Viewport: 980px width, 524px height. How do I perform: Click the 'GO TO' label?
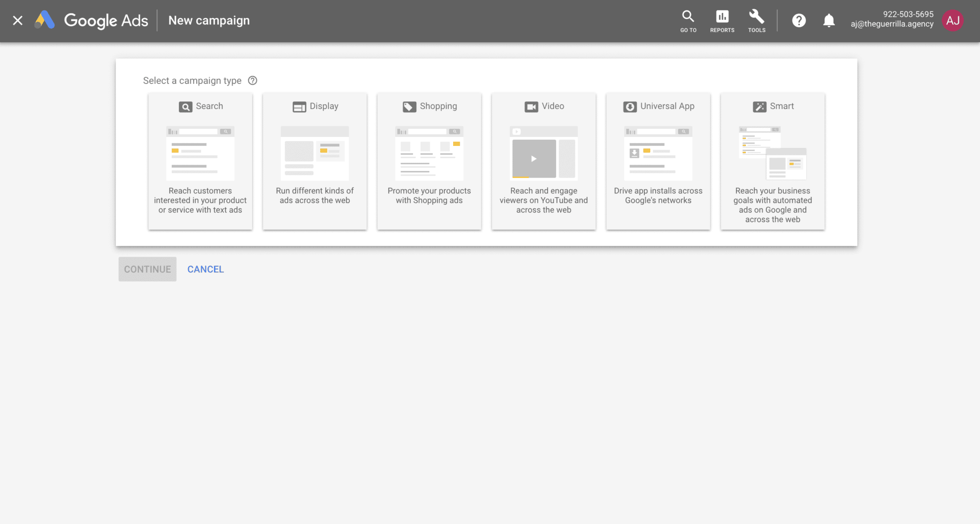pyautogui.click(x=689, y=30)
